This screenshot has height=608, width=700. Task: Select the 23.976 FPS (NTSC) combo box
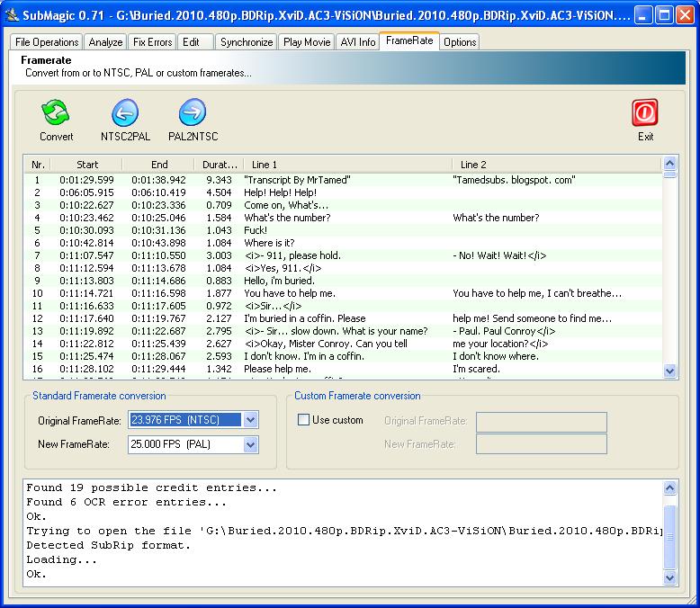click(193, 420)
